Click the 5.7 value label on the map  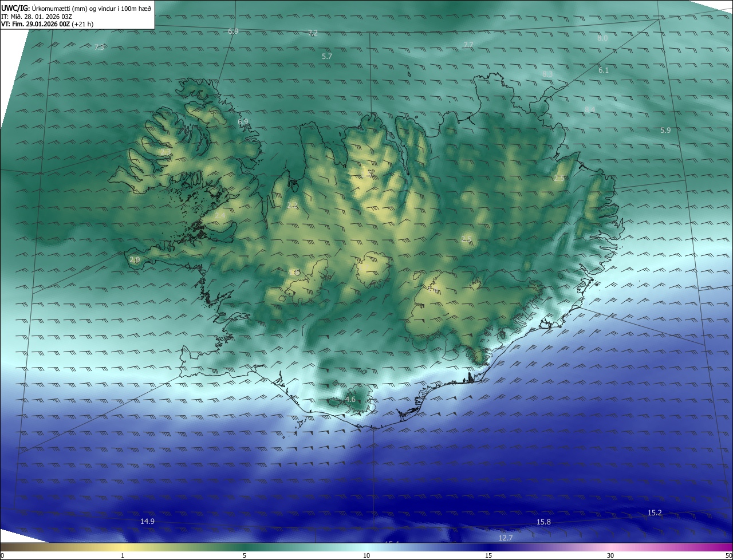click(x=327, y=56)
